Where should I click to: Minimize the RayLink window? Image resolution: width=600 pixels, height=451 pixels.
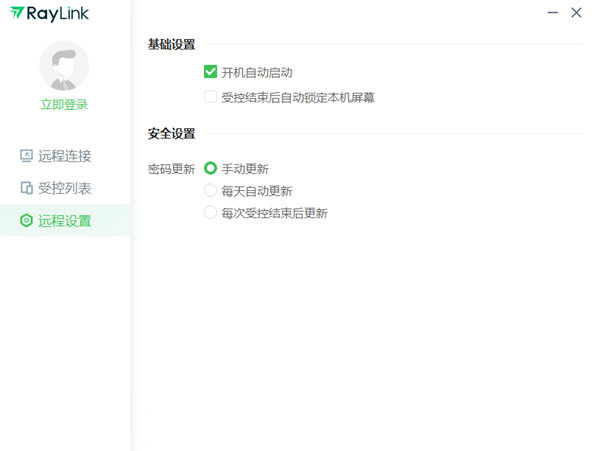click(553, 13)
